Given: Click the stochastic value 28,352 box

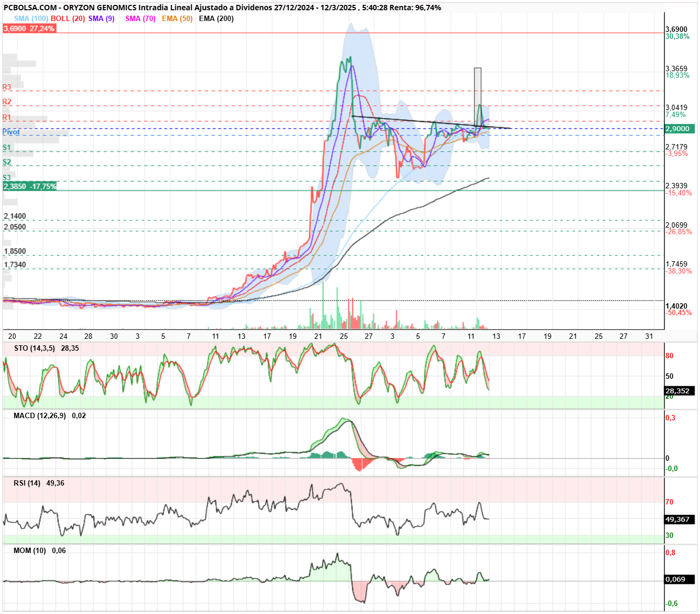Looking at the screenshot, I should click(680, 391).
